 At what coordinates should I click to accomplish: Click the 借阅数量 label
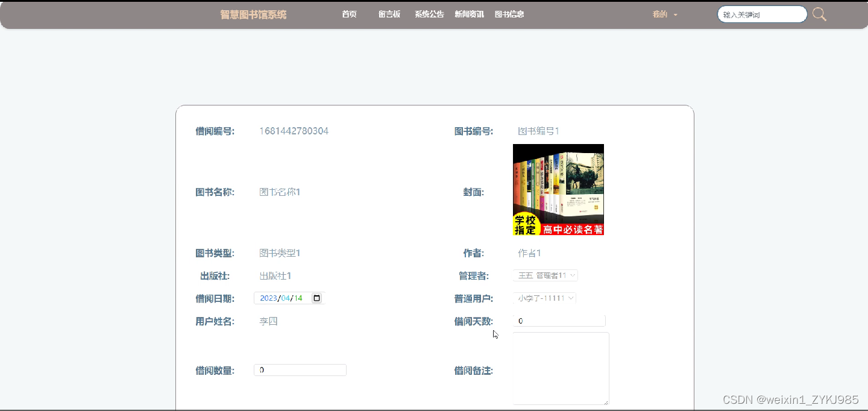point(215,371)
